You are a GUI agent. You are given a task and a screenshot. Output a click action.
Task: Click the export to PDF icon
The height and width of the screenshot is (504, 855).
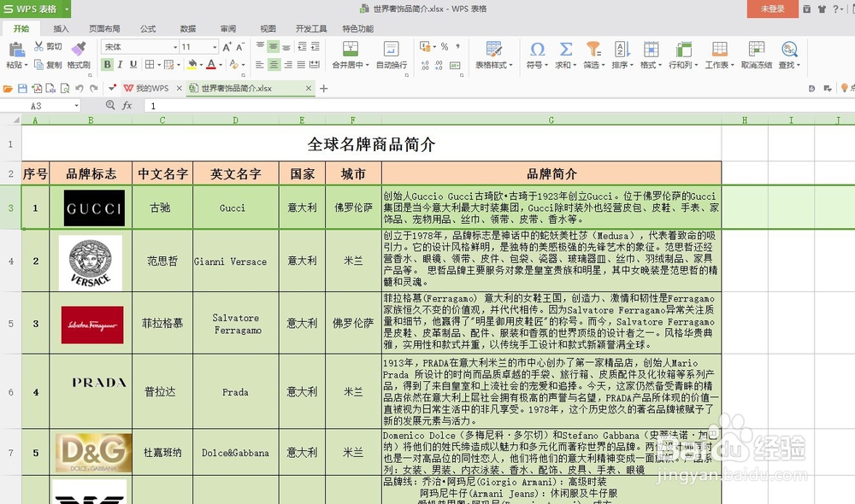37,88
